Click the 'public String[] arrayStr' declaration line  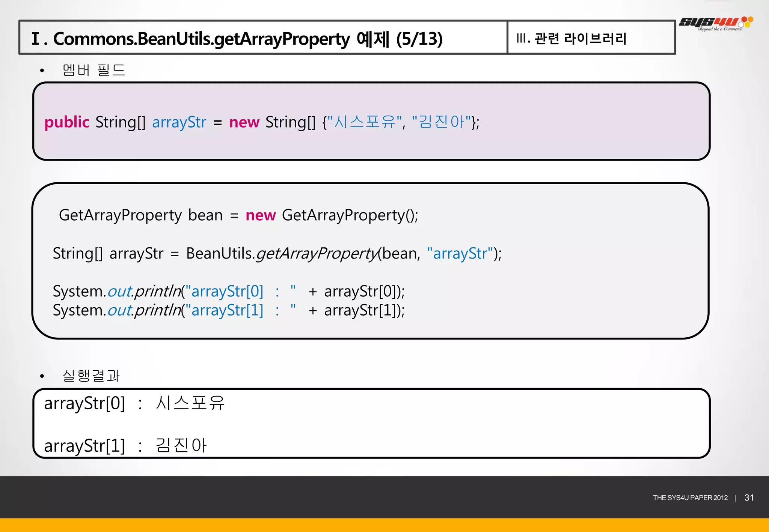coord(262,122)
